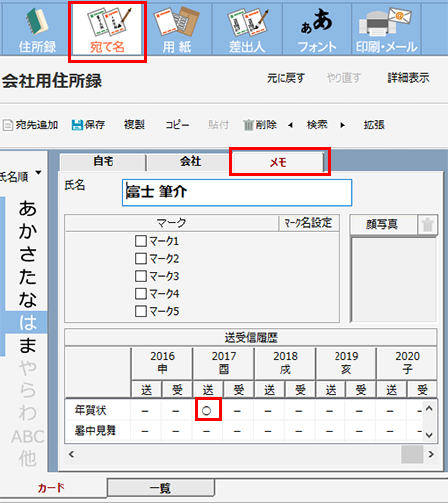Select the た index row
The image size is (448, 503).
[x=27, y=277]
